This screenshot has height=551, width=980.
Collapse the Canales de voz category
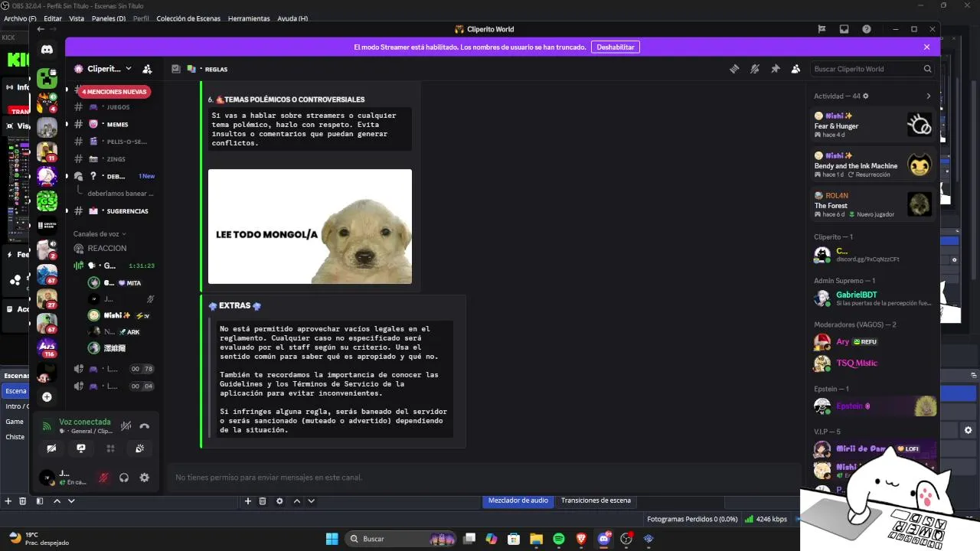[100, 233]
